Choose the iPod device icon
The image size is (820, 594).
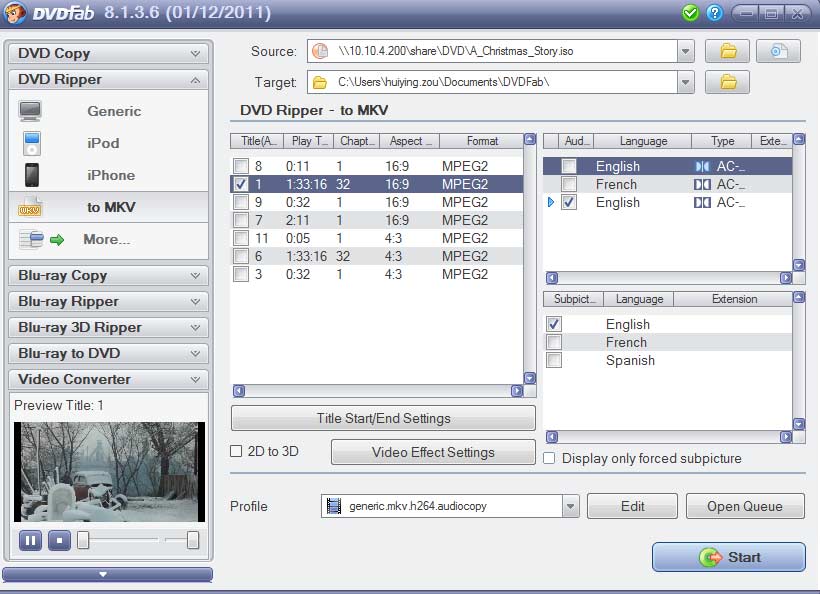click(31, 143)
